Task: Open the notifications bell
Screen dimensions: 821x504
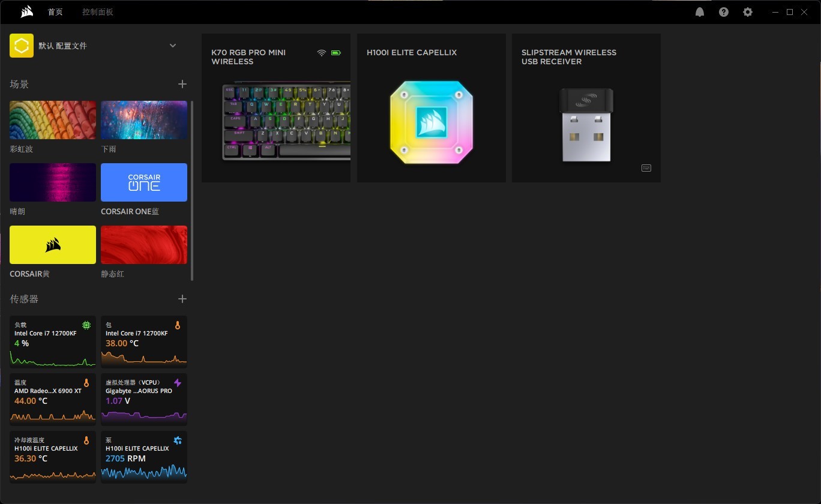Action: [700, 12]
